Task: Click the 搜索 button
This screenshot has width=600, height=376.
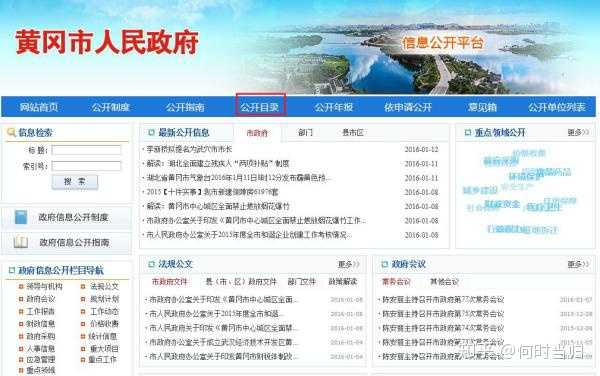Action: pyautogui.click(x=75, y=182)
